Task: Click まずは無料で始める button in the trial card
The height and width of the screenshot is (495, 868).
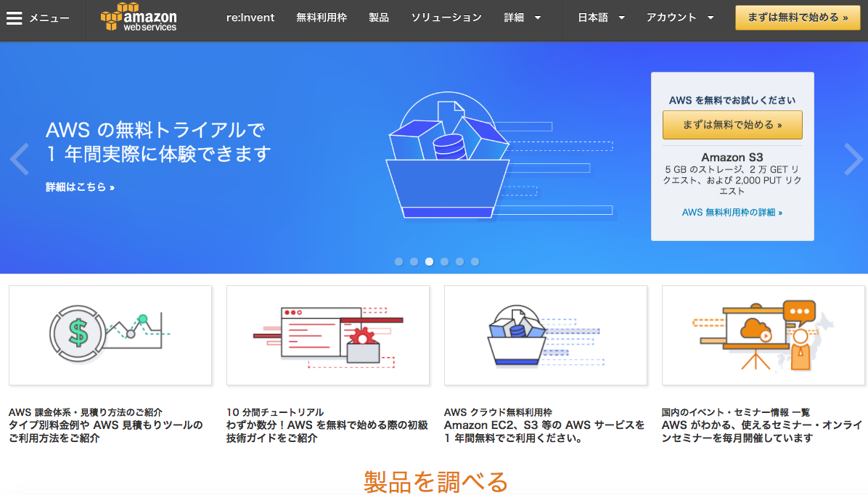Action: coord(732,125)
